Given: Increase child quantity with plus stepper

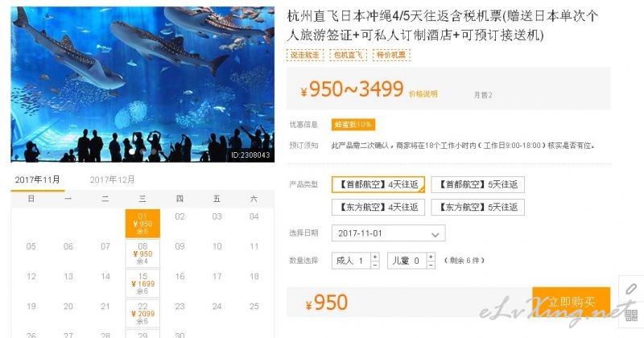Looking at the screenshot, I should point(431,256).
